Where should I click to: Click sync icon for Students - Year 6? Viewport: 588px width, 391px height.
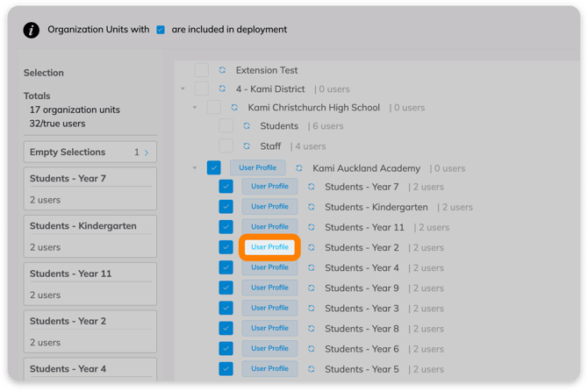[312, 348]
